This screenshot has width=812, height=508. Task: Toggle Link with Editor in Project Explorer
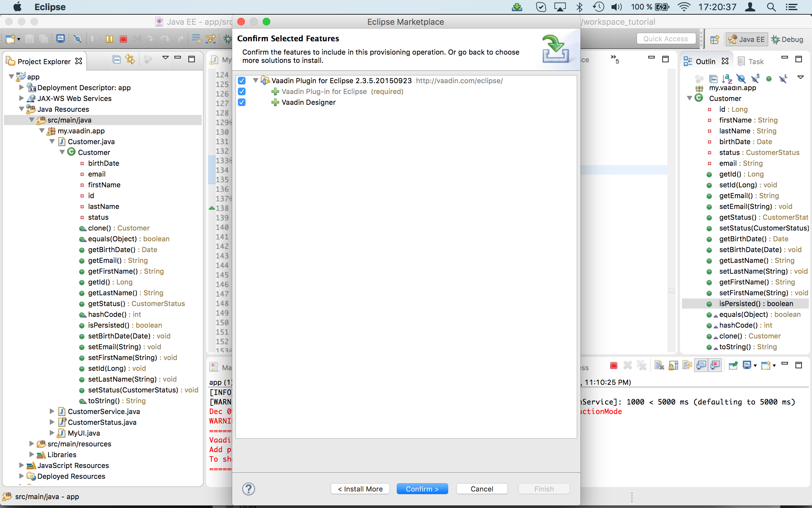(130, 59)
